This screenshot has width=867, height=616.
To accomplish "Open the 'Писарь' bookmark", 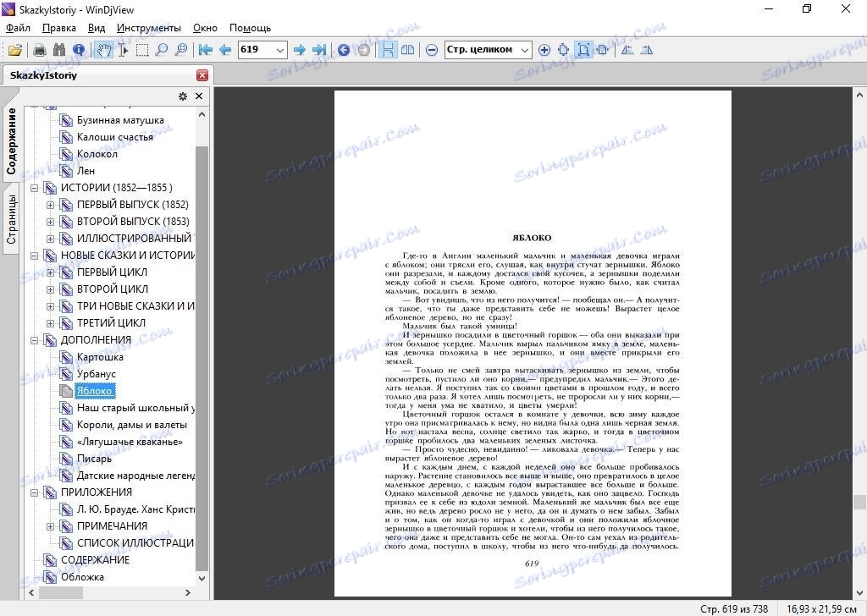I will tap(94, 459).
